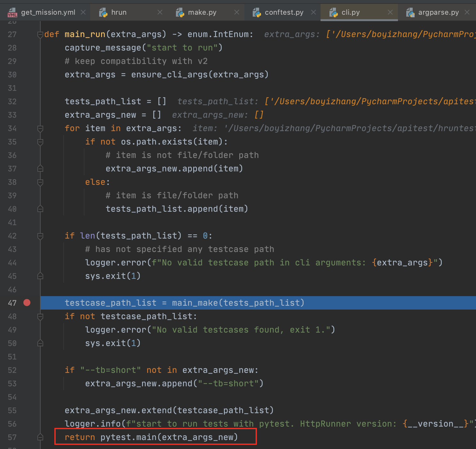
Task: Close the cli.py tab
Action: click(390, 12)
